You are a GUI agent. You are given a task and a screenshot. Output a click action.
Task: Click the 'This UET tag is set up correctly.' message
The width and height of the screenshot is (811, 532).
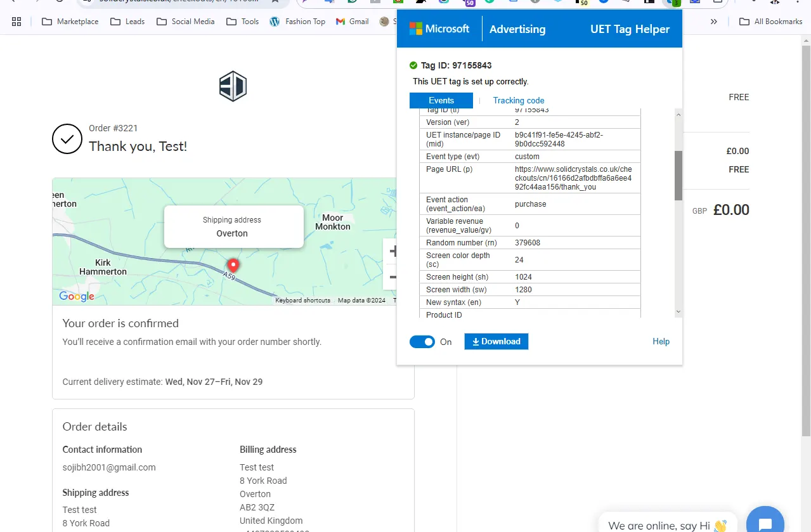[x=470, y=81]
